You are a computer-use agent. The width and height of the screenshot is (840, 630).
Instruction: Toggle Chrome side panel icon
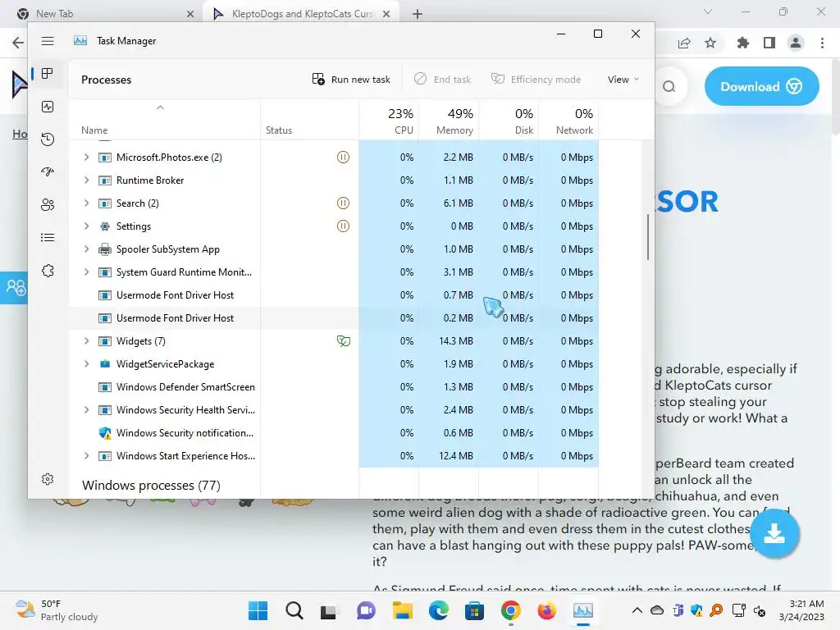(x=769, y=43)
